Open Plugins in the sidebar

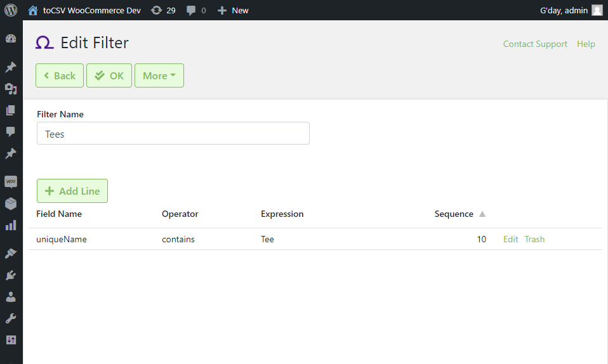click(x=11, y=275)
